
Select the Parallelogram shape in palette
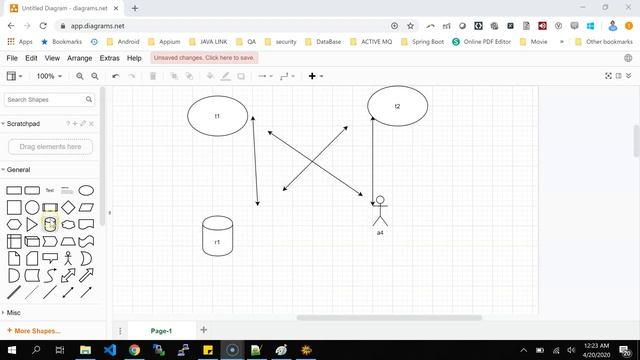[x=86, y=207]
